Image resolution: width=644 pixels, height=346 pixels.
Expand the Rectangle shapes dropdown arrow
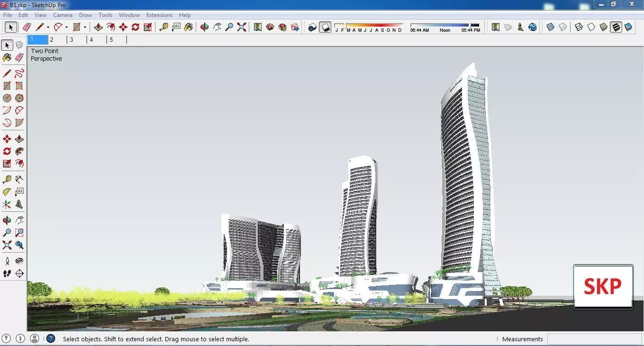click(85, 27)
